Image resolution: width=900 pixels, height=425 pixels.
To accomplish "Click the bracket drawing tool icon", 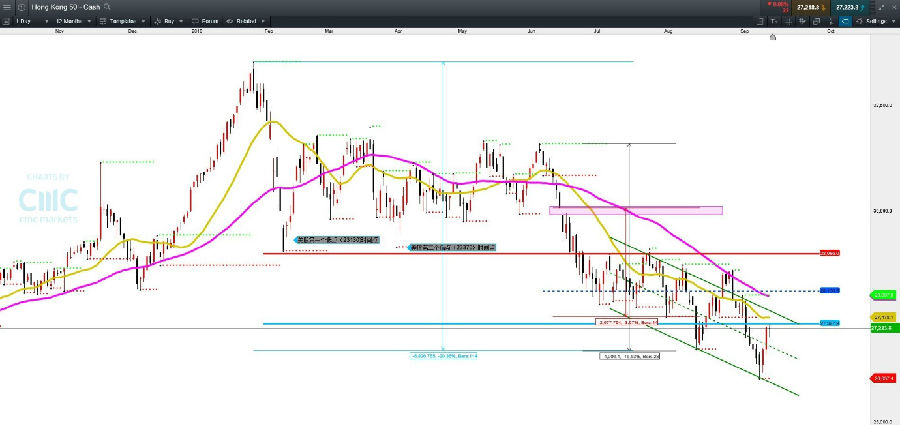I will (761, 21).
